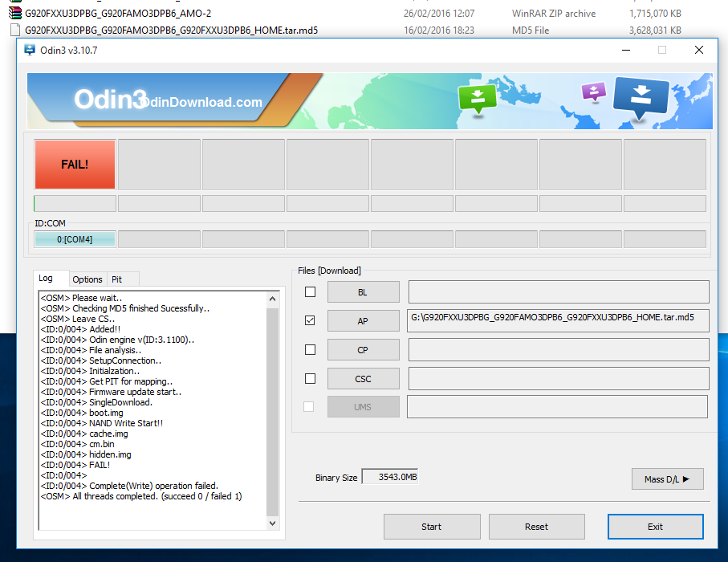Click the Start button
This screenshot has height=562, width=728.
click(x=432, y=527)
